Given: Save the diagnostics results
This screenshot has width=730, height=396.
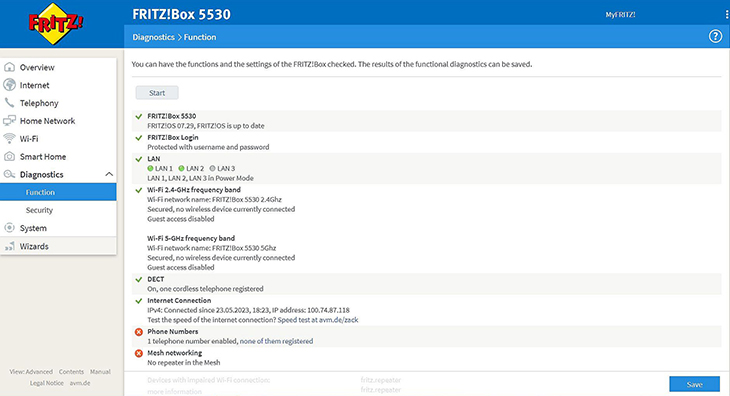Looking at the screenshot, I should pos(694,384).
